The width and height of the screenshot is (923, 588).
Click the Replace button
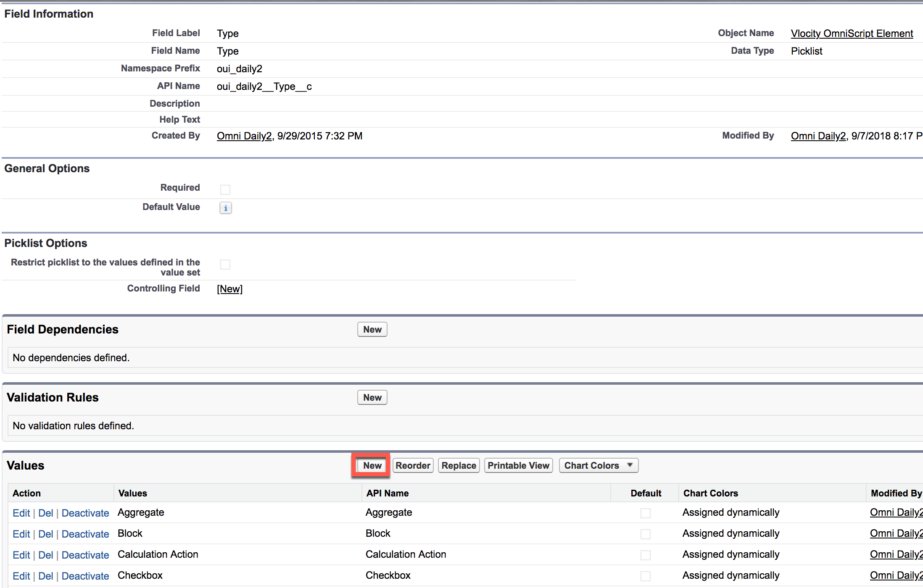point(459,465)
